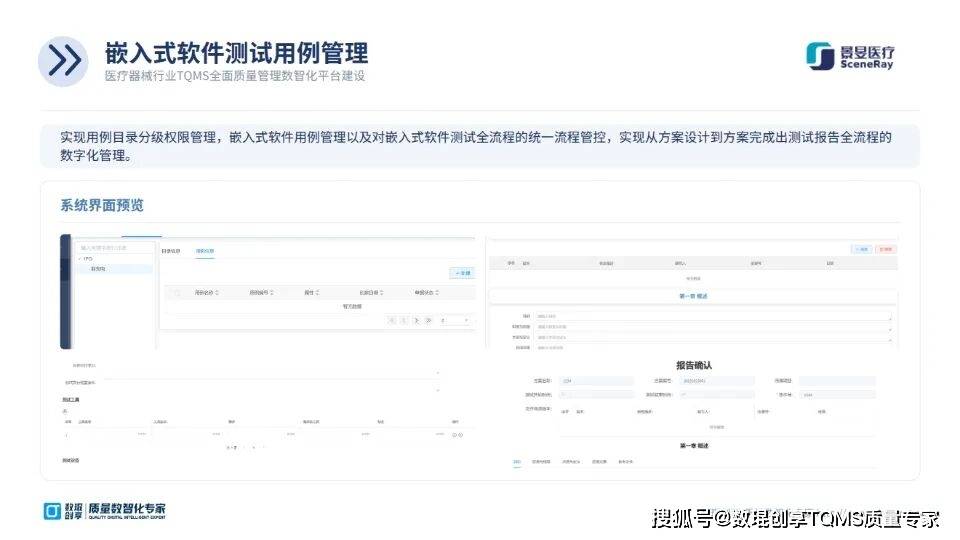Click the 第一章 概述 heading below the revision table

coord(693,296)
